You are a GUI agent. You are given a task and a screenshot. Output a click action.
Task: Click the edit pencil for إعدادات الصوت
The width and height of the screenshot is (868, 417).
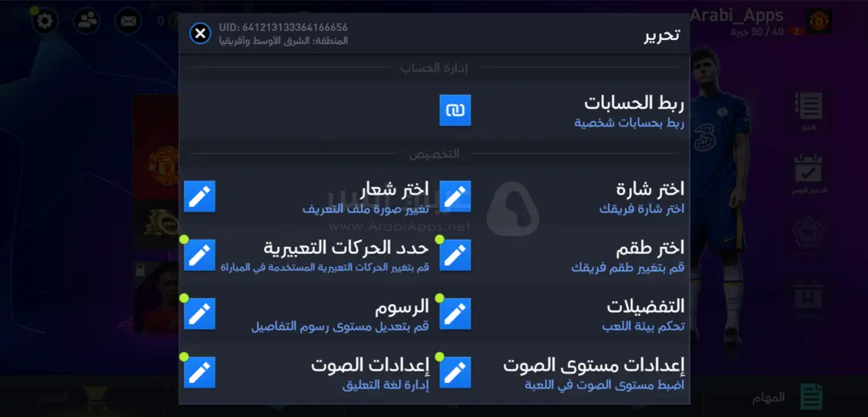[x=199, y=372]
